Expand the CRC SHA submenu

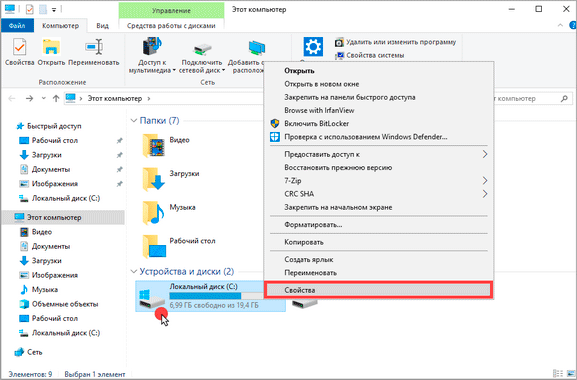379,194
